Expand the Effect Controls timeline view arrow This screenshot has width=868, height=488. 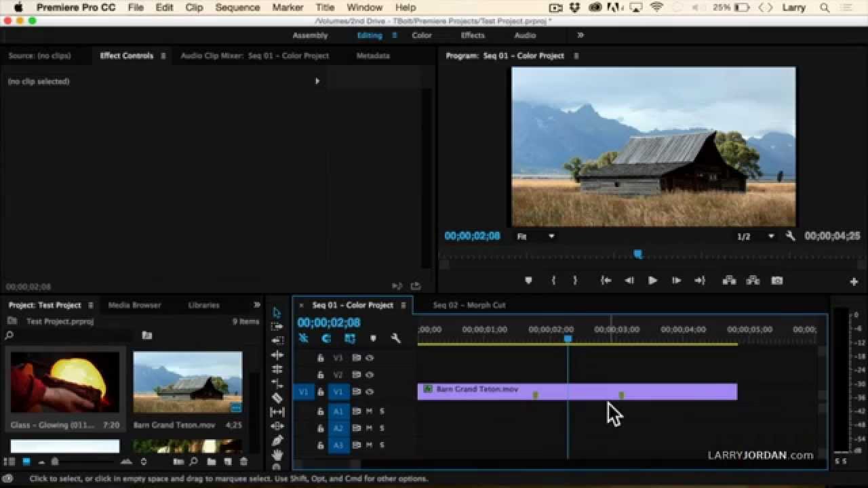[317, 81]
